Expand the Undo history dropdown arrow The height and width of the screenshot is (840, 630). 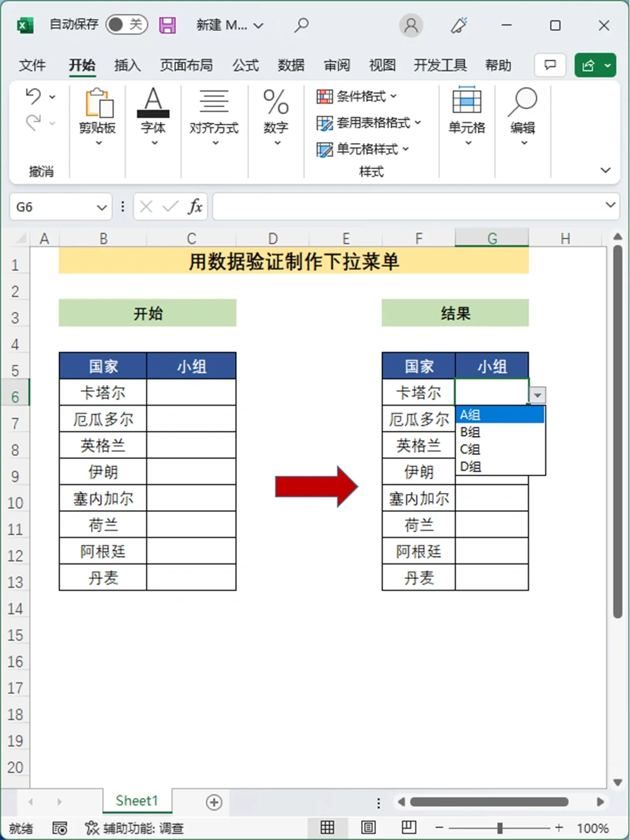click(x=52, y=97)
